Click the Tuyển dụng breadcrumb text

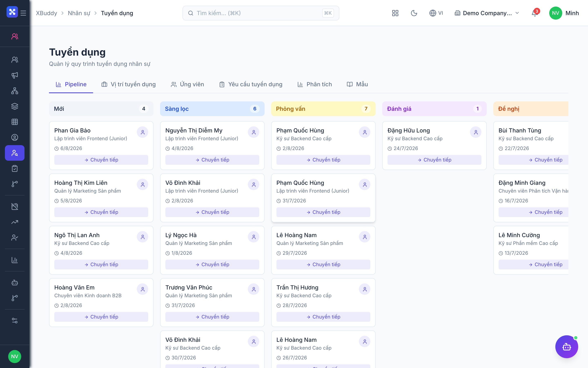[117, 13]
